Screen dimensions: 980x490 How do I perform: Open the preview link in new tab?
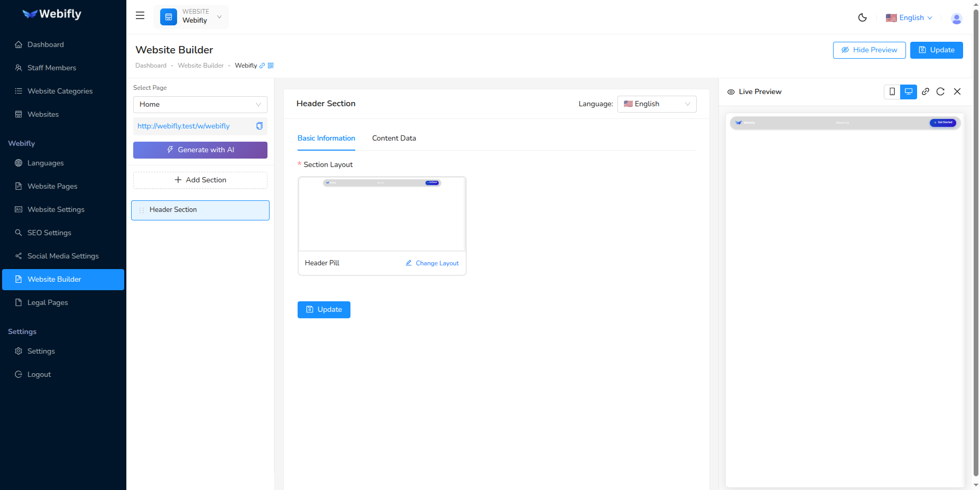(926, 91)
